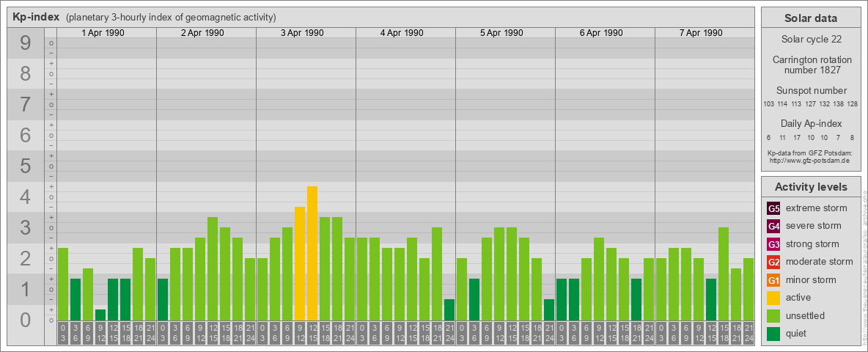Click the 'Kp-index' chart title
This screenshot has width=868, height=352.
click(x=36, y=18)
